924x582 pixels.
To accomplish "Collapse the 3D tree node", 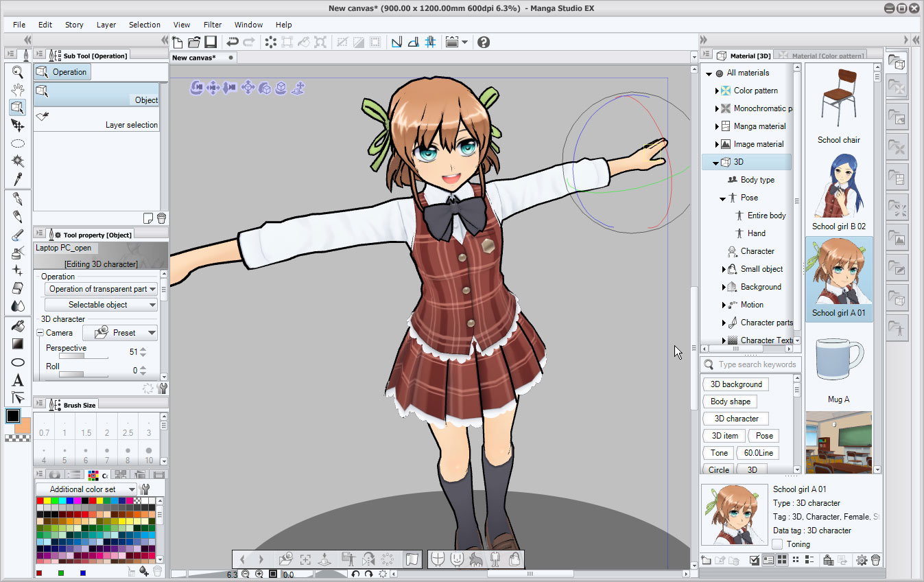I will 716,163.
